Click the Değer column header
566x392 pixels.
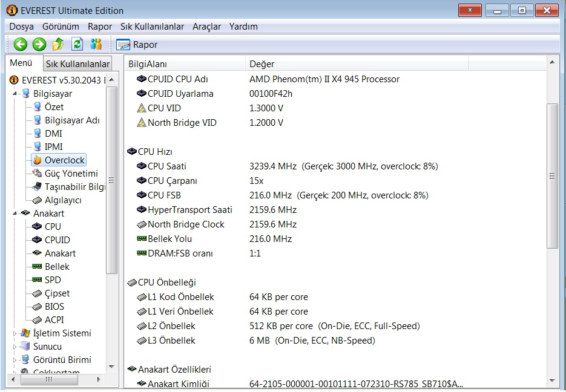(262, 64)
